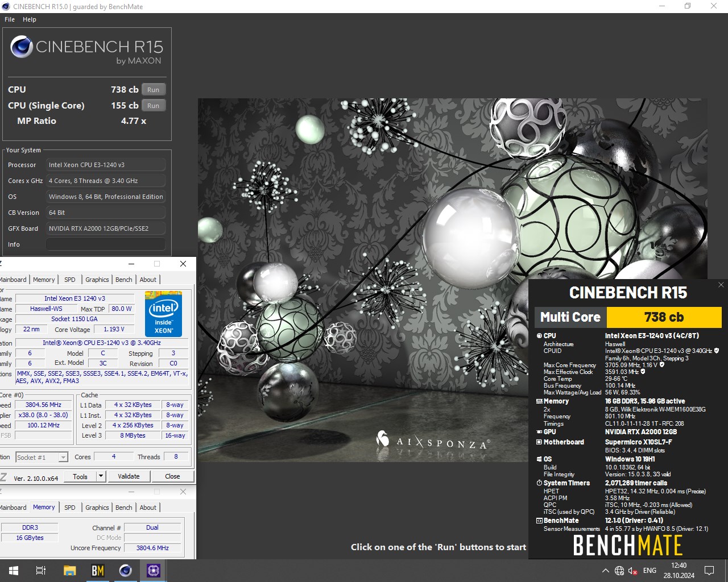Open network status tray icon
Viewport: 728px width, 582px height.
click(619, 571)
